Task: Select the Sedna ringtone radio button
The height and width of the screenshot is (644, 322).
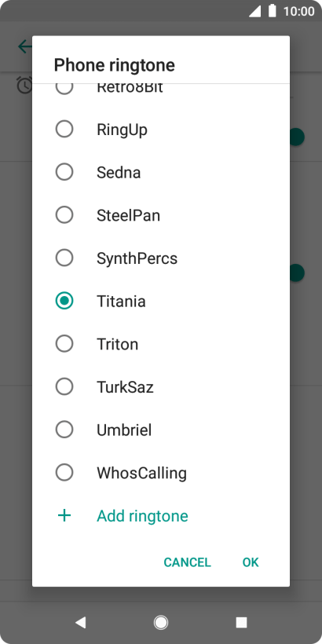Action: point(64,172)
